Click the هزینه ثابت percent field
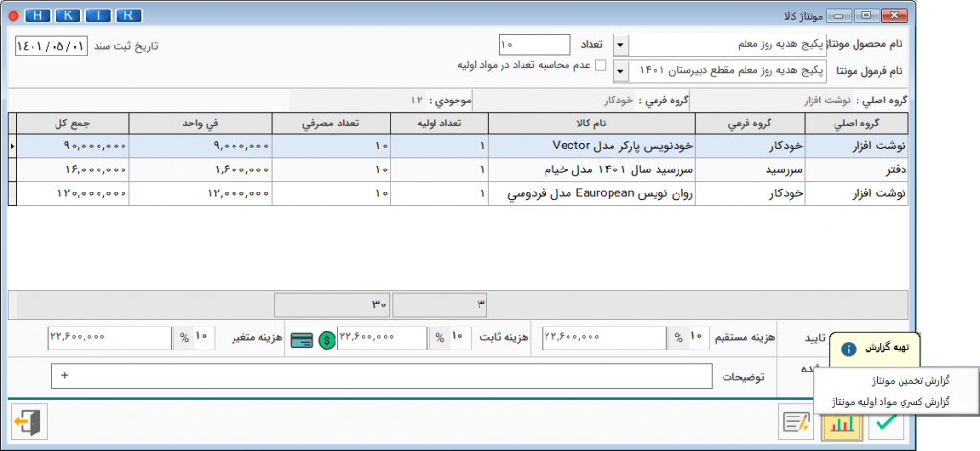The width and height of the screenshot is (980, 451). point(450,338)
